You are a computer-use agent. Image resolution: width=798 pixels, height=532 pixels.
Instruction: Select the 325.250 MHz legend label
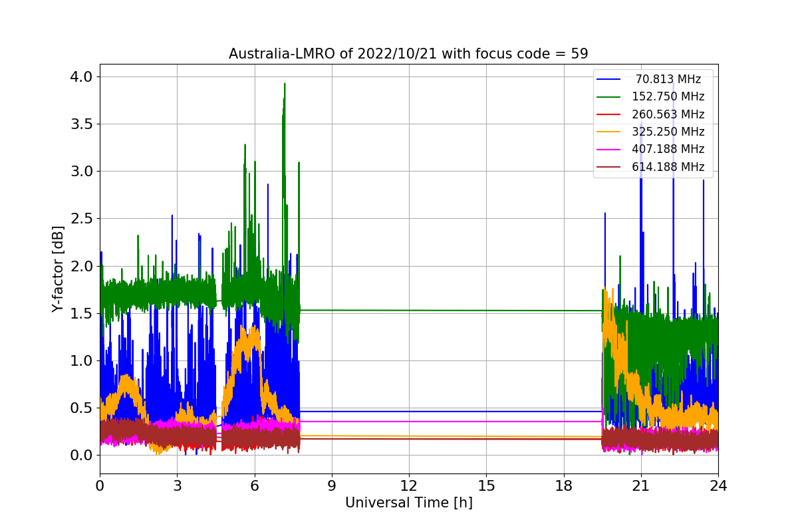click(668, 132)
